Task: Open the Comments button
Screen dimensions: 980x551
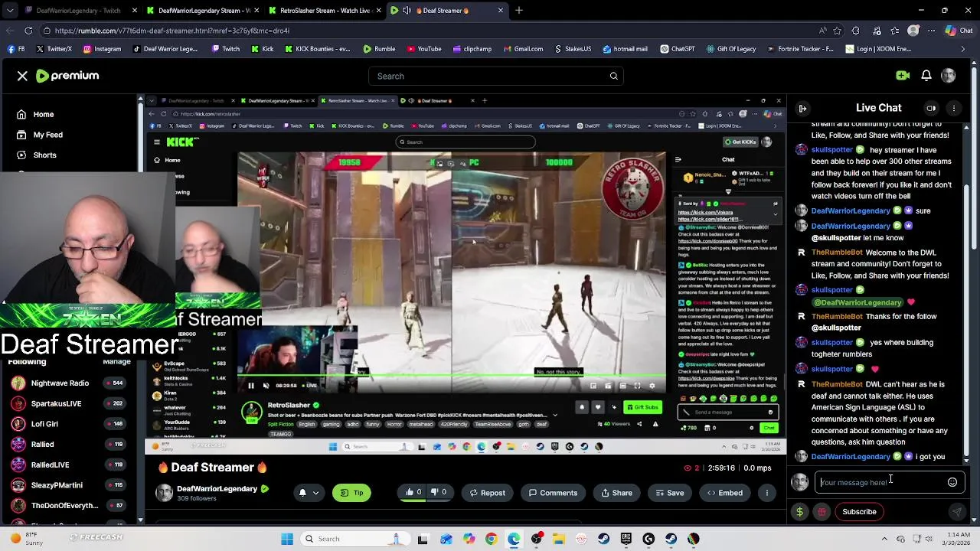Action: point(551,493)
